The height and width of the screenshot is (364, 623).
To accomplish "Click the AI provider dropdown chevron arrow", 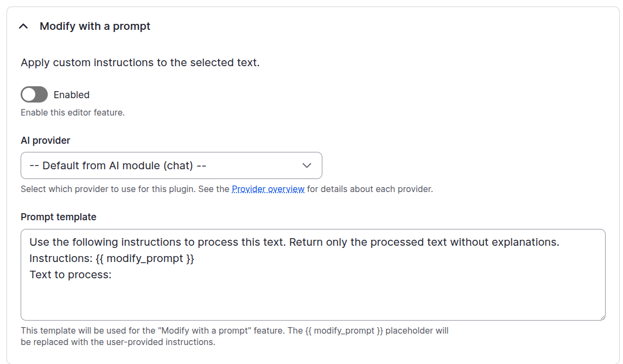I will click(307, 165).
